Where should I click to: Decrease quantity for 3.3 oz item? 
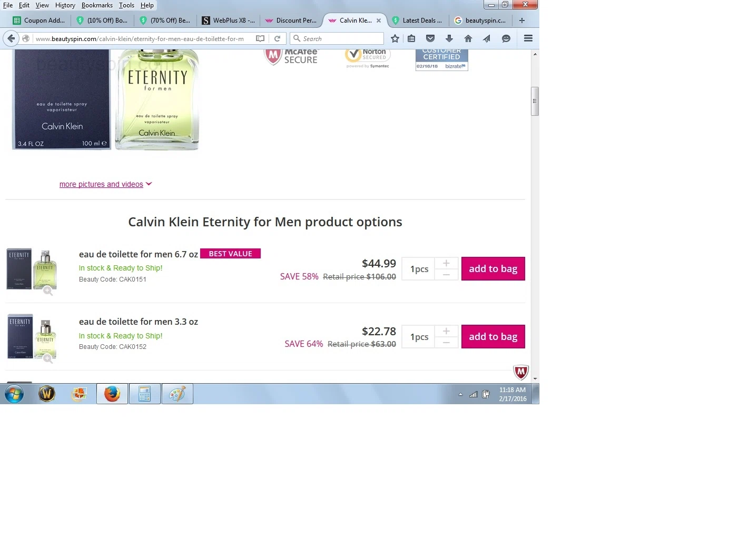point(446,343)
